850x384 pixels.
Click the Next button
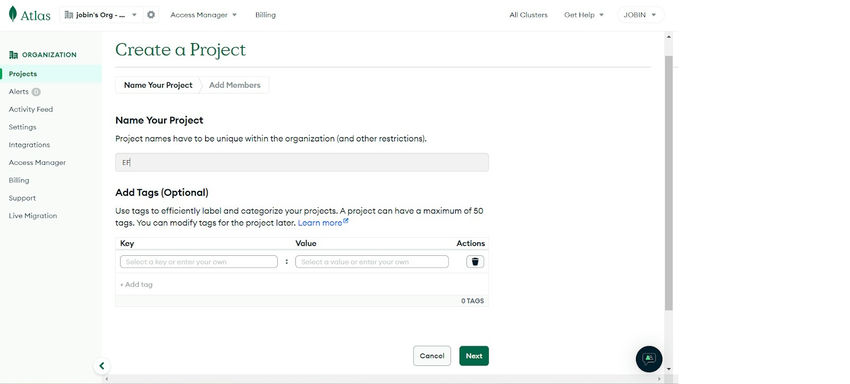[x=474, y=356]
